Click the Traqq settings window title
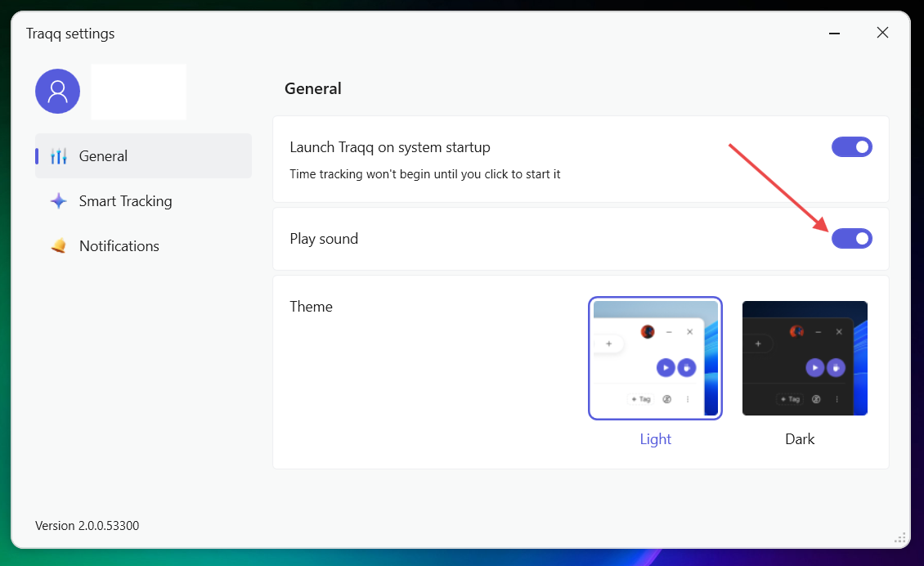Screen dimensions: 924x566 click(70, 34)
